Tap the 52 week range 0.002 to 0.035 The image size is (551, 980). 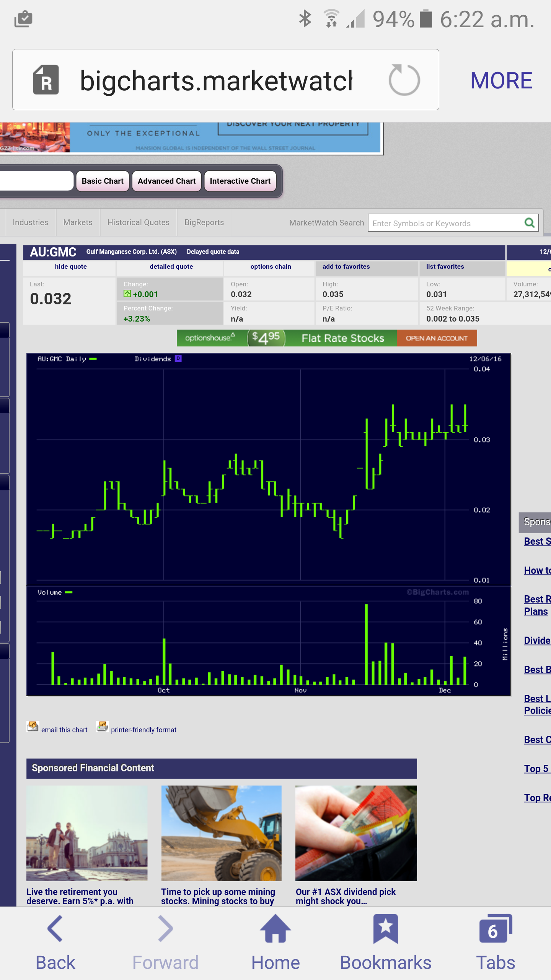pyautogui.click(x=453, y=319)
